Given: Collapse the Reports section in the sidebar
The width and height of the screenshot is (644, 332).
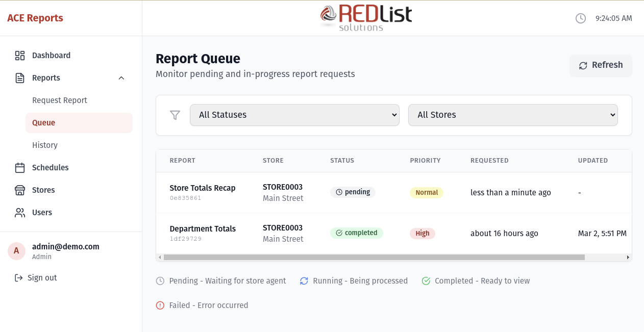Looking at the screenshot, I should 121,78.
